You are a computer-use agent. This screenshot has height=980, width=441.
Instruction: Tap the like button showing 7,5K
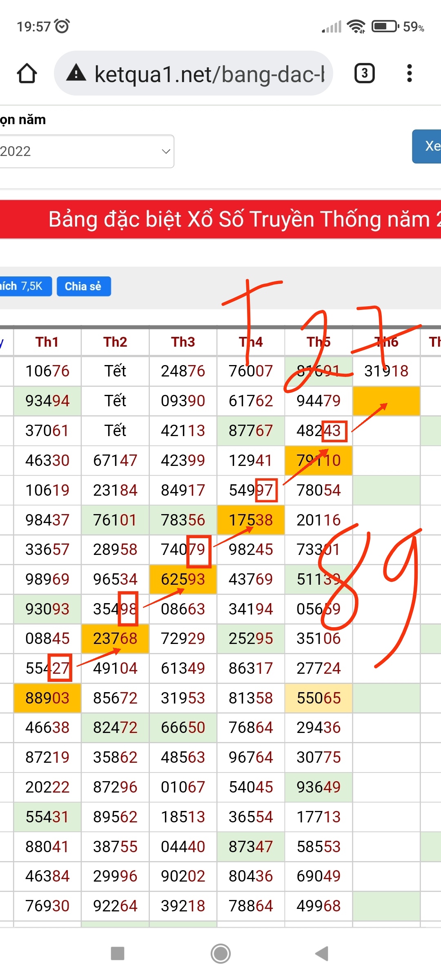pyautogui.click(x=25, y=286)
